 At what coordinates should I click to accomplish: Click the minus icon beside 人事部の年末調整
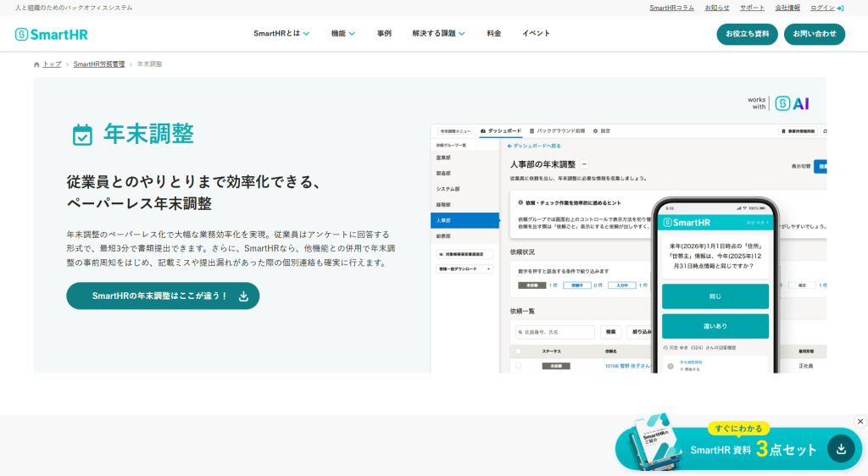(584, 164)
